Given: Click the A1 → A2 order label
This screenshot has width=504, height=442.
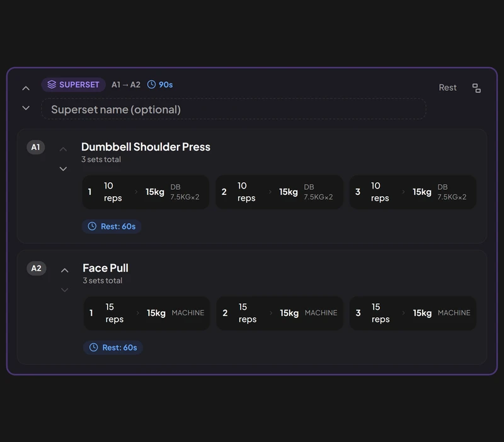Looking at the screenshot, I should pyautogui.click(x=125, y=84).
